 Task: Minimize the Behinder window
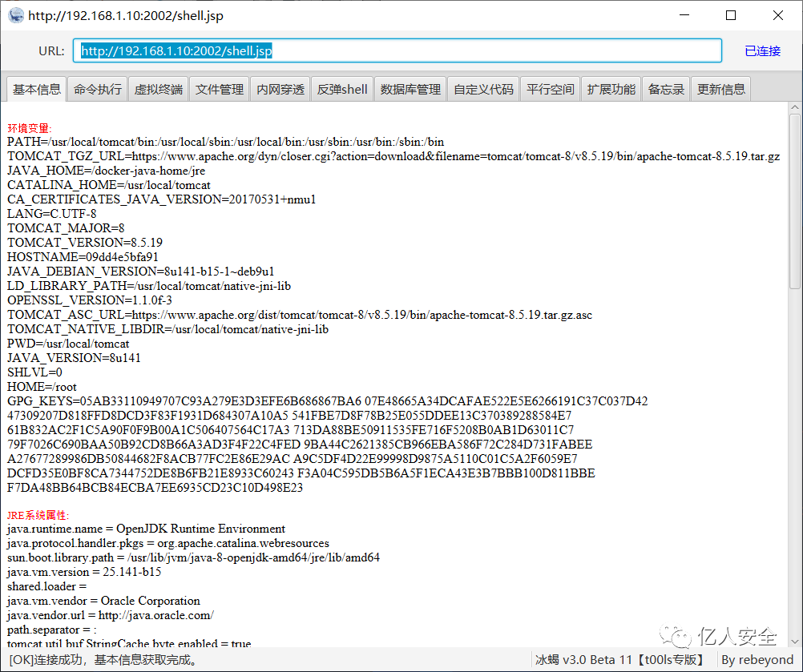coord(684,15)
